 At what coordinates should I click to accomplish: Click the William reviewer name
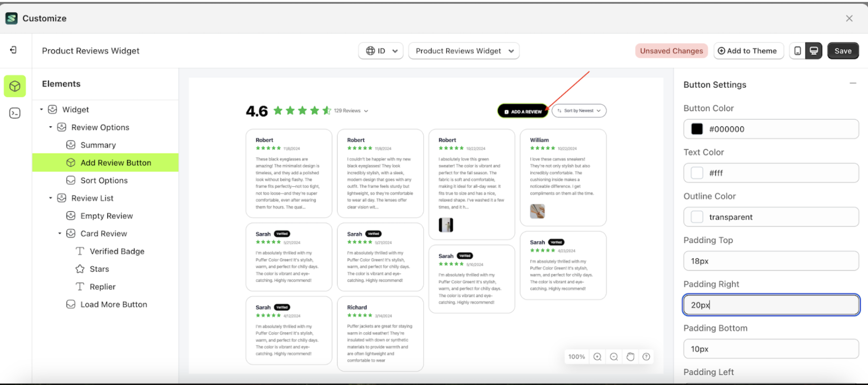point(539,140)
